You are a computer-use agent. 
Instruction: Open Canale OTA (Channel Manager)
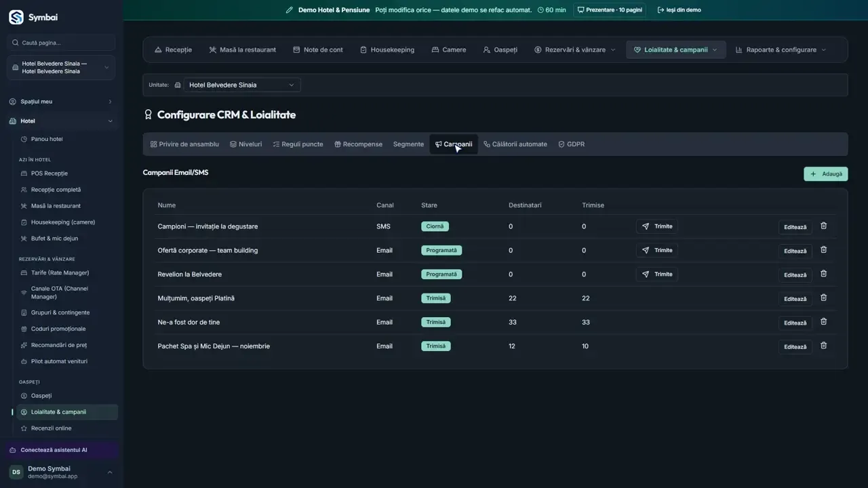click(66, 293)
